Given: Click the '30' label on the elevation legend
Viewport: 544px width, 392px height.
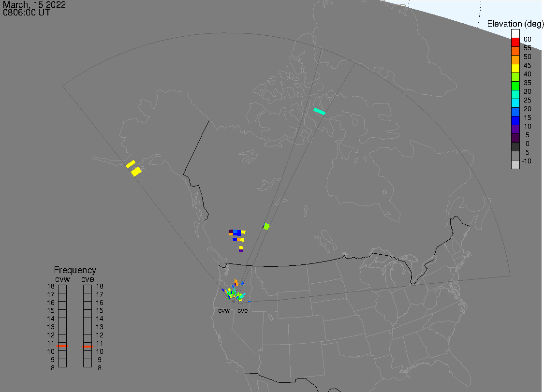Looking at the screenshot, I should click(x=528, y=91).
